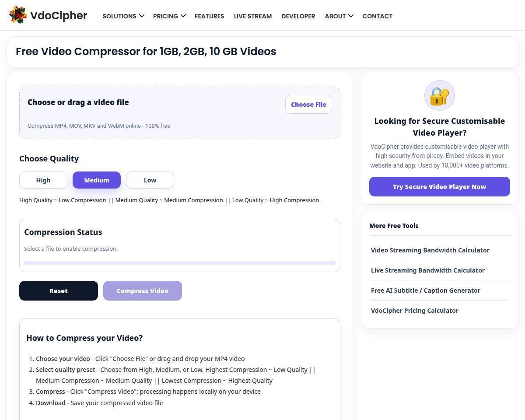Click 'Choose or drag a video file' text
Viewport: 525px width, 420px height.
(78, 102)
